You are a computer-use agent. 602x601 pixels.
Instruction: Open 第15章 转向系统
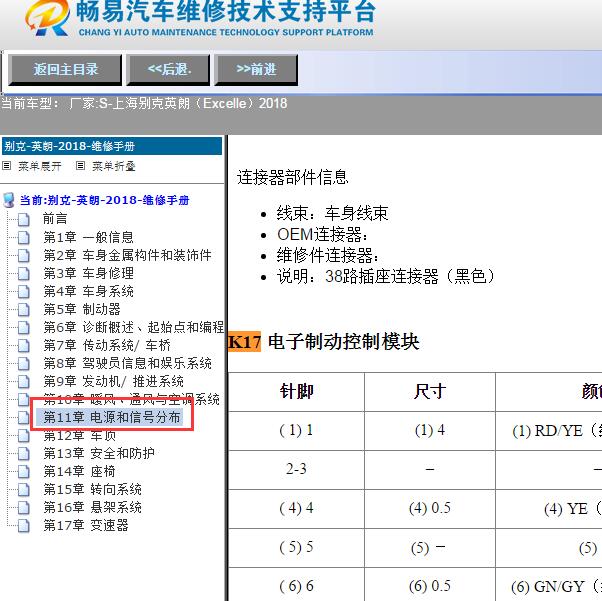click(x=92, y=490)
